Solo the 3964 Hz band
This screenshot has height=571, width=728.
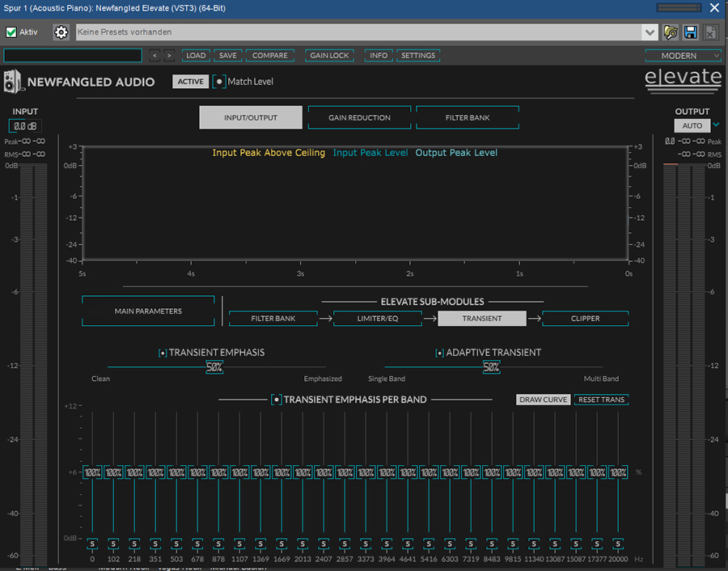387,544
